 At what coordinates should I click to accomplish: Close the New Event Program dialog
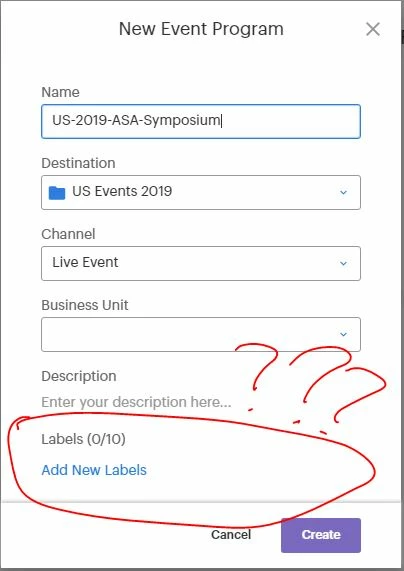pos(373,29)
